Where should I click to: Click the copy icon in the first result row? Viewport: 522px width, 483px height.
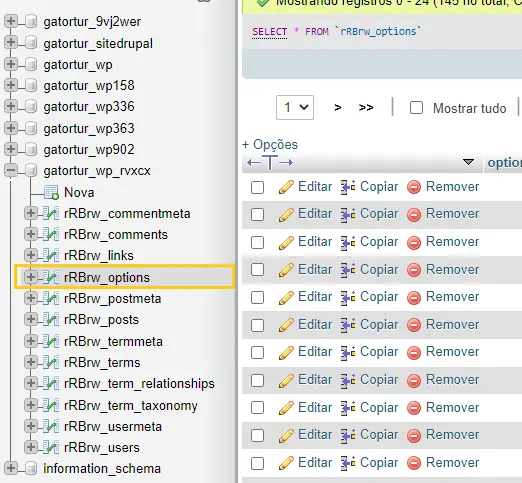pos(348,187)
